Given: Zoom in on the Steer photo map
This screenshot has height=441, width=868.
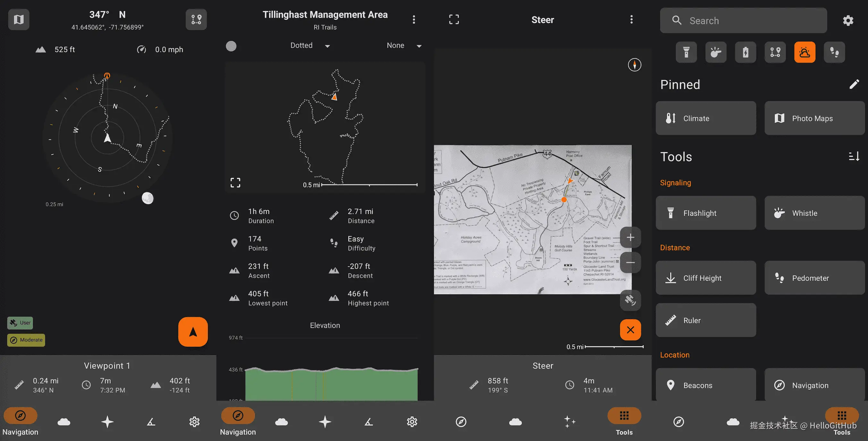Looking at the screenshot, I should pos(630,238).
